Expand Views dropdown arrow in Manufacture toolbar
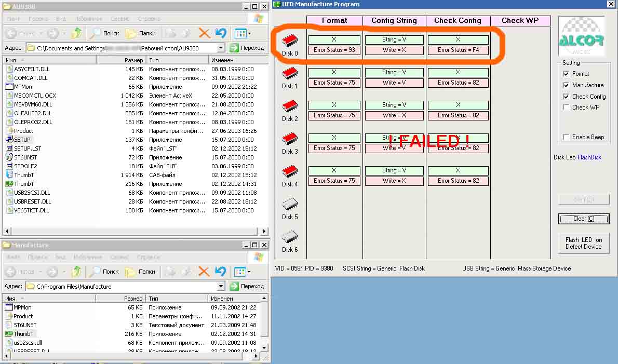 click(249, 272)
